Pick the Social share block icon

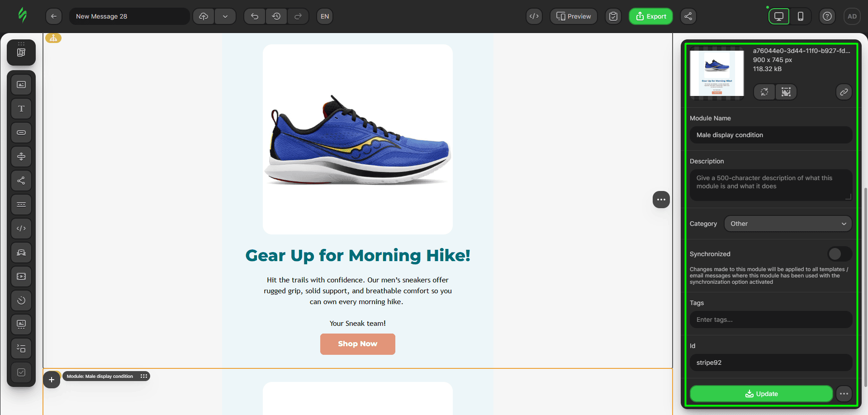(21, 181)
